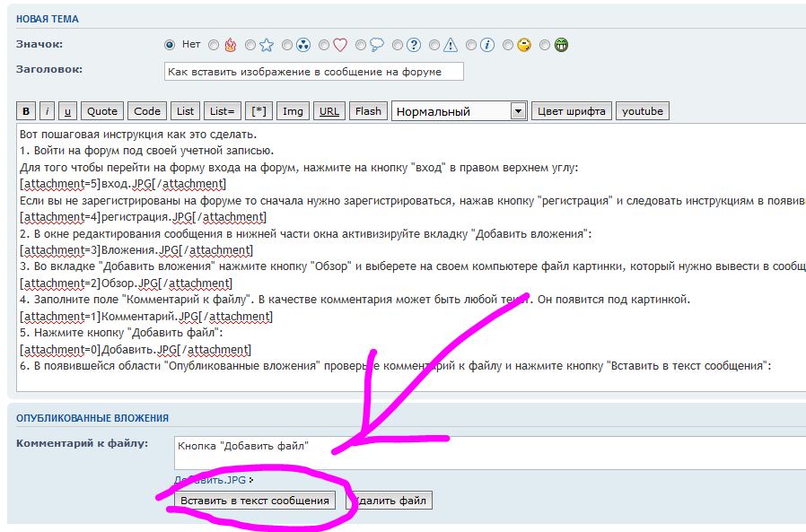Viewport: 806px width, 532px height.
Task: Click the green grinning face icon
Action: click(x=562, y=44)
